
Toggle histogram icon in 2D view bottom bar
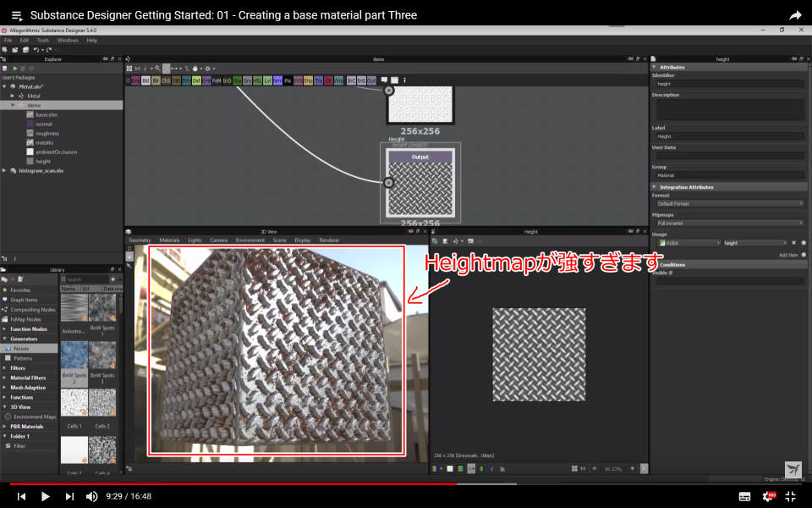coord(502,468)
